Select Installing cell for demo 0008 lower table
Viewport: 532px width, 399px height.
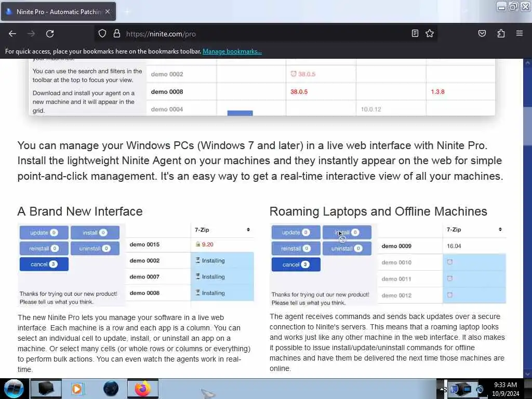(222, 293)
